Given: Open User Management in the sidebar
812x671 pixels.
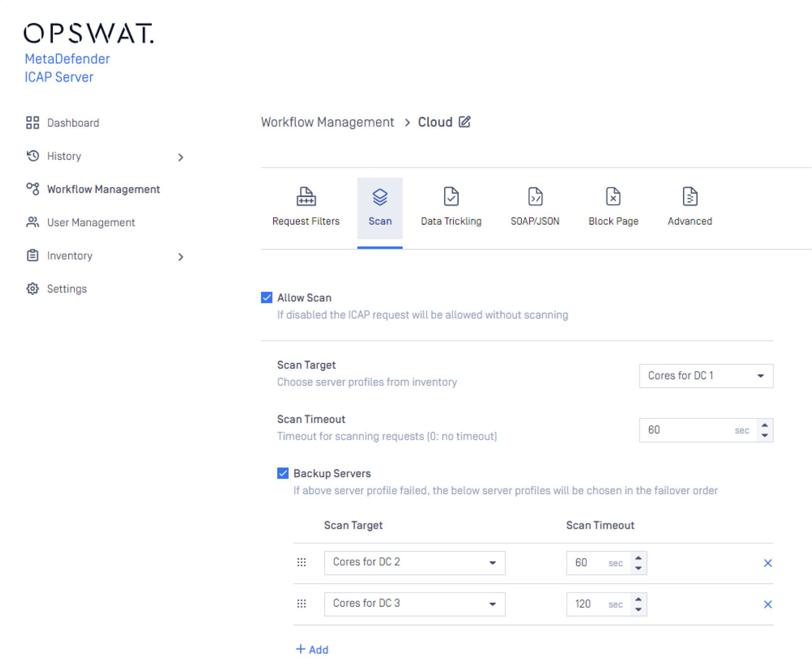Looking at the screenshot, I should point(91,222).
